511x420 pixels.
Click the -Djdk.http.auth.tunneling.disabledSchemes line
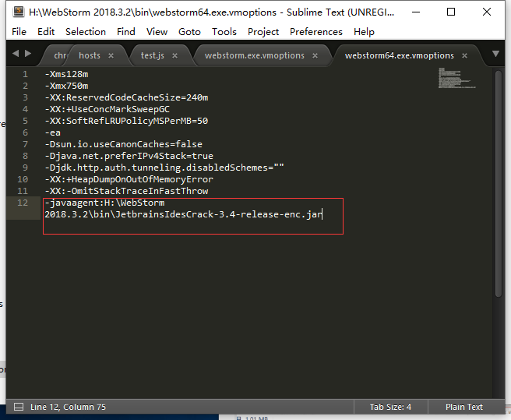[164, 168]
